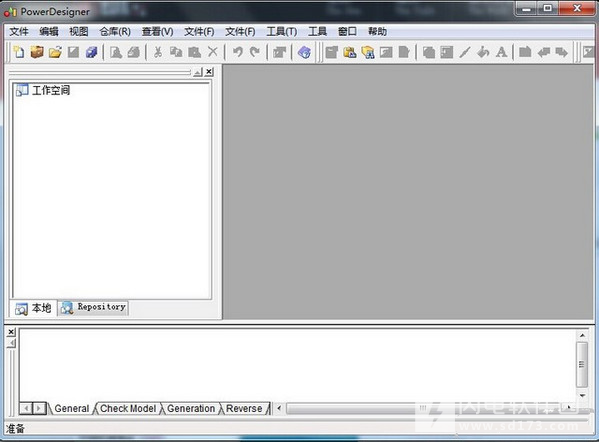Click the Redo arrow icon

(x=255, y=52)
